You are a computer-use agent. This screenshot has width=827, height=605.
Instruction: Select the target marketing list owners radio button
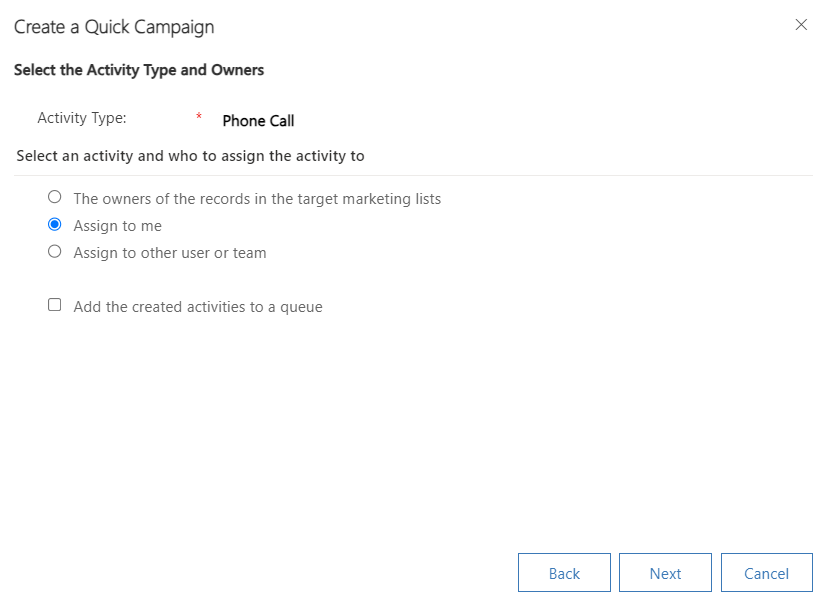click(x=55, y=197)
